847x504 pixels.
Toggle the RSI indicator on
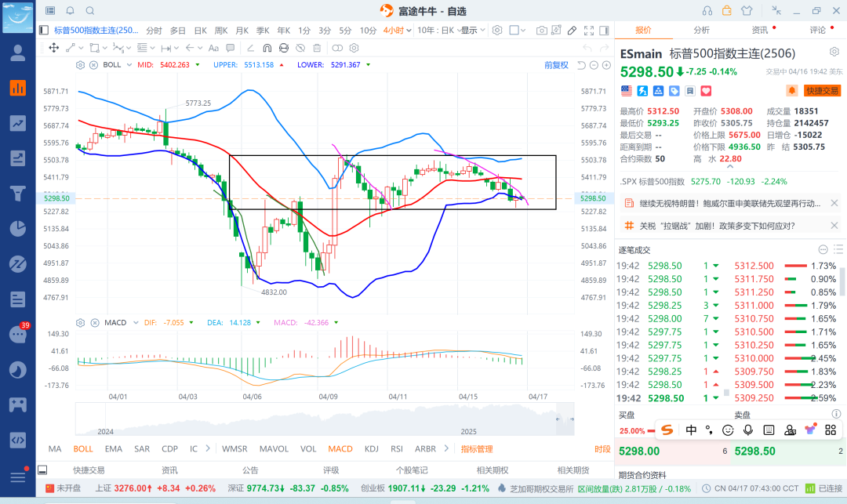click(397, 449)
